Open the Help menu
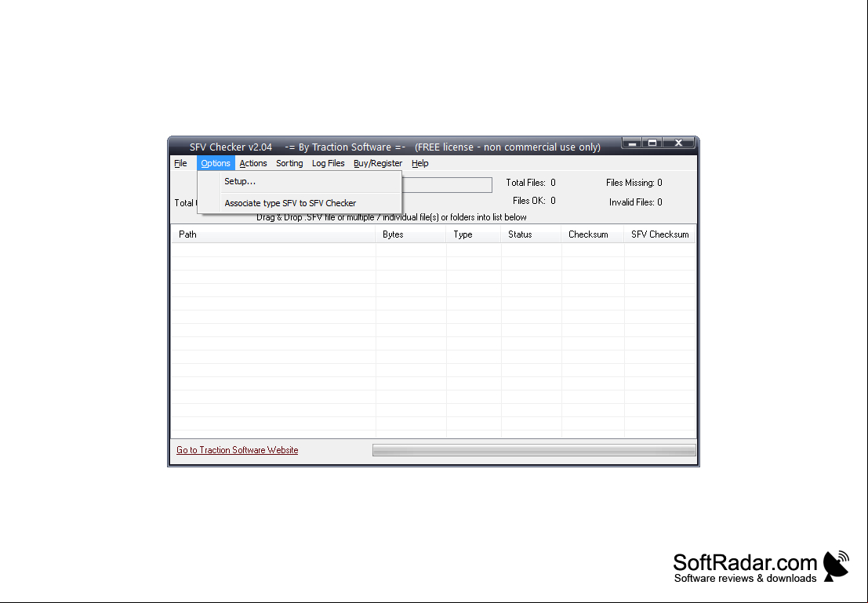Viewport: 868px width, 603px height. (x=420, y=163)
